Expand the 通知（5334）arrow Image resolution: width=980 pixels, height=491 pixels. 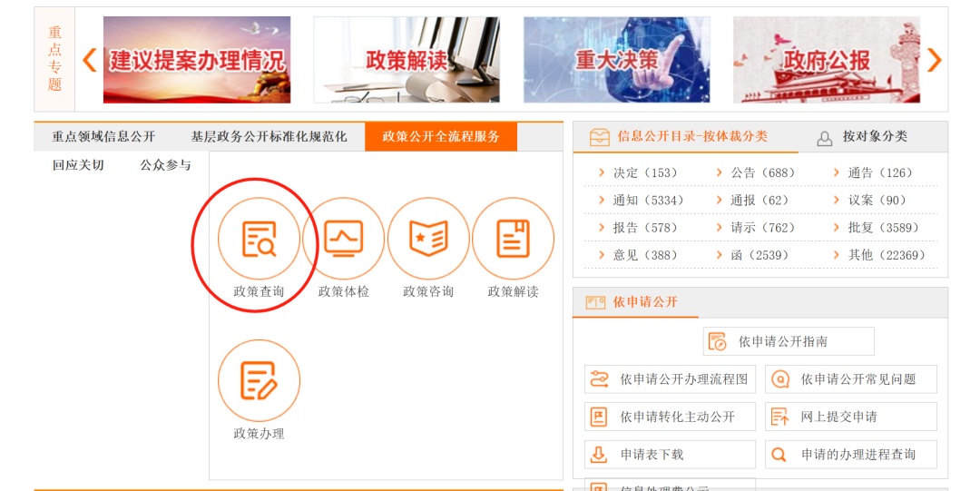[x=602, y=201]
